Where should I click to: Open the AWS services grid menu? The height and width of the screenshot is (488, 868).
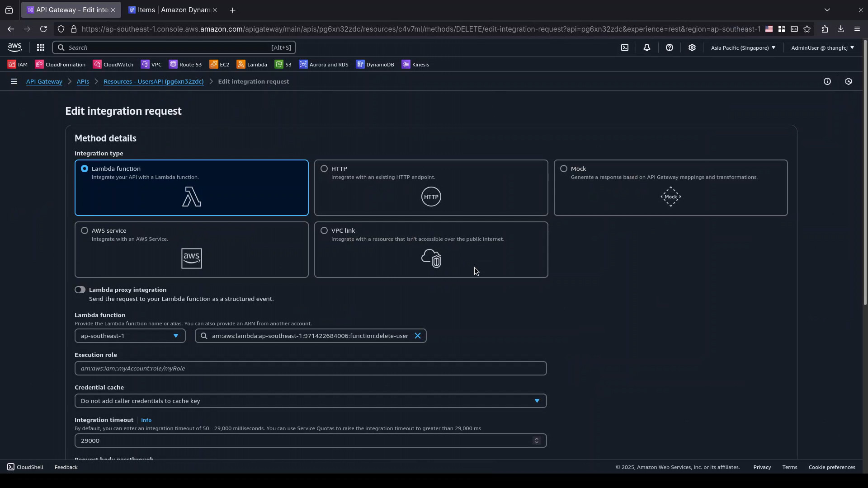point(40,47)
